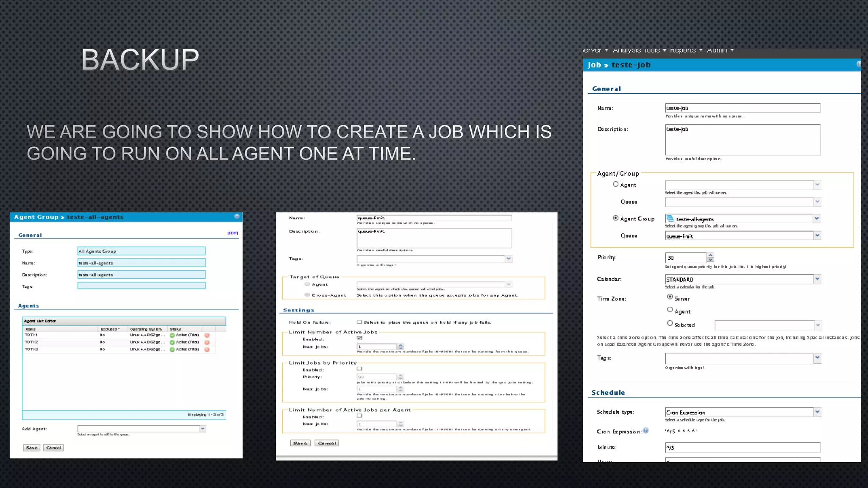Remove agent TOTH3 with its red icon
The height and width of the screenshot is (488, 868).
[x=207, y=349]
